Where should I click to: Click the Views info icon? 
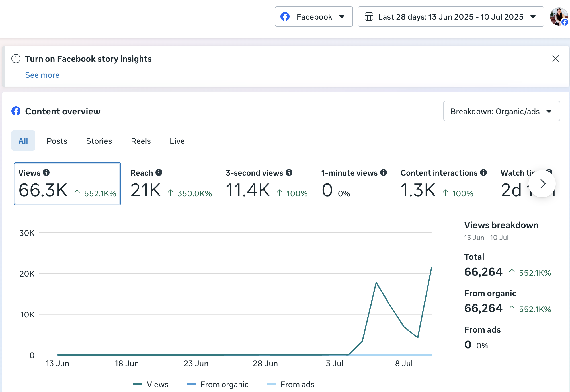46,172
